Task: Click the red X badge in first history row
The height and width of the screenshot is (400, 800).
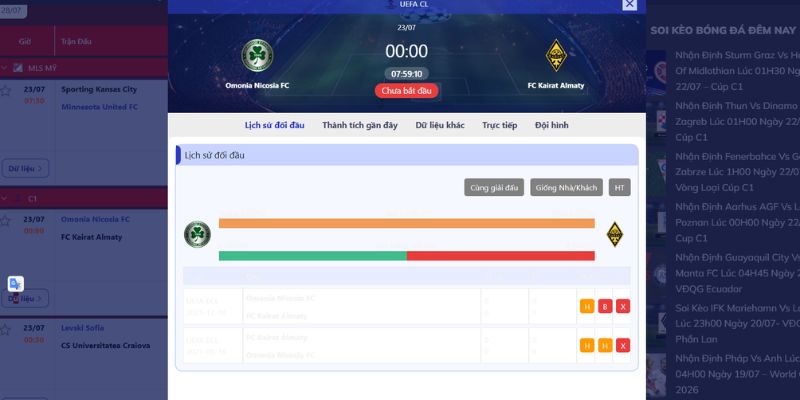Action: pyautogui.click(x=623, y=306)
